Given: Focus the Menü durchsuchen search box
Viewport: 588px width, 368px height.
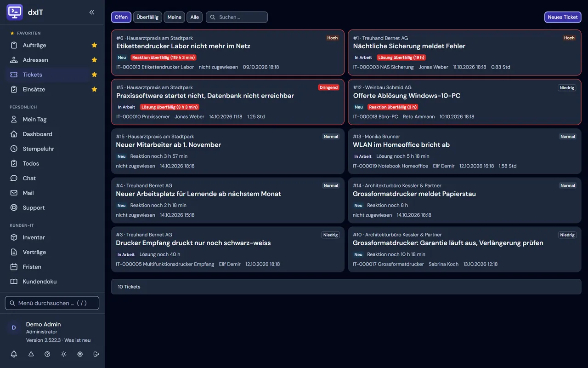Looking at the screenshot, I should tap(52, 303).
